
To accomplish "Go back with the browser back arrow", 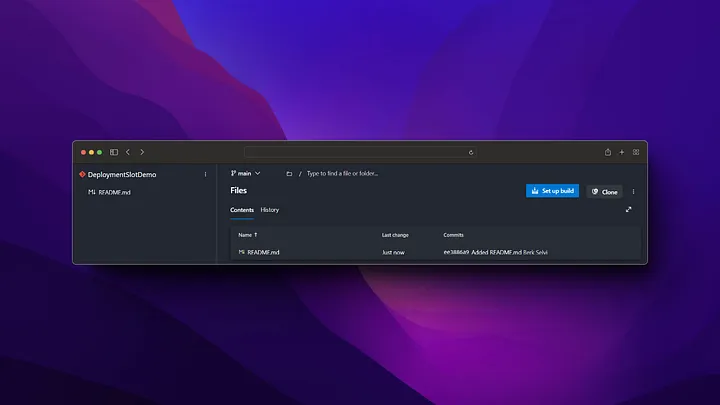I will click(128, 152).
